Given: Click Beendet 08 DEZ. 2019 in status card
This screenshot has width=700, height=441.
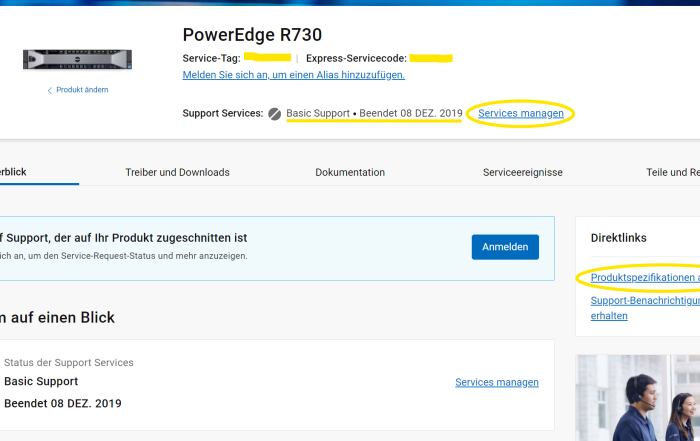Looking at the screenshot, I should click(x=63, y=404).
